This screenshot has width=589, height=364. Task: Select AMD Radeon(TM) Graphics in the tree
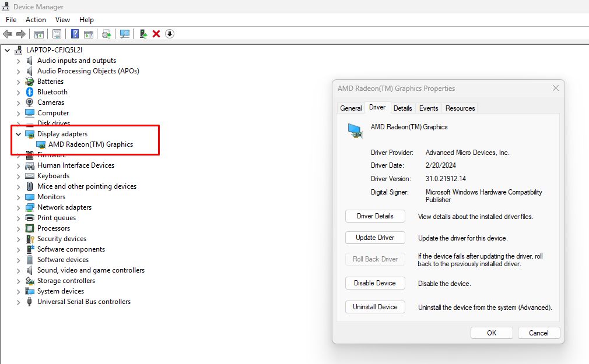coord(90,144)
